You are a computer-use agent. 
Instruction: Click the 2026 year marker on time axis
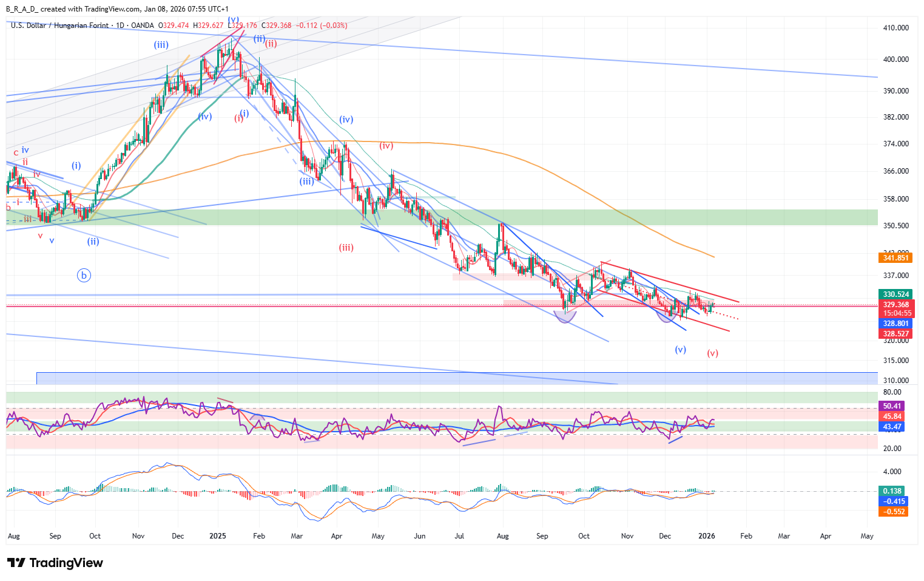(706, 536)
